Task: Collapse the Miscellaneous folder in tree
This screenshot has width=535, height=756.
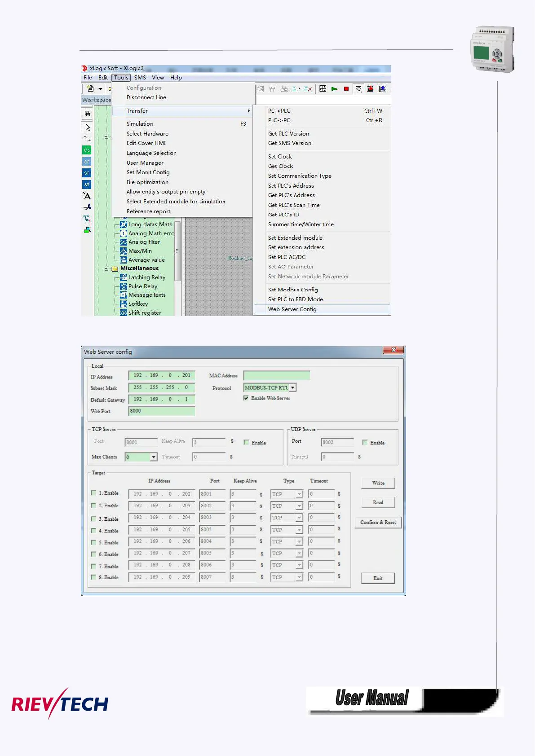Action: pyautogui.click(x=107, y=268)
